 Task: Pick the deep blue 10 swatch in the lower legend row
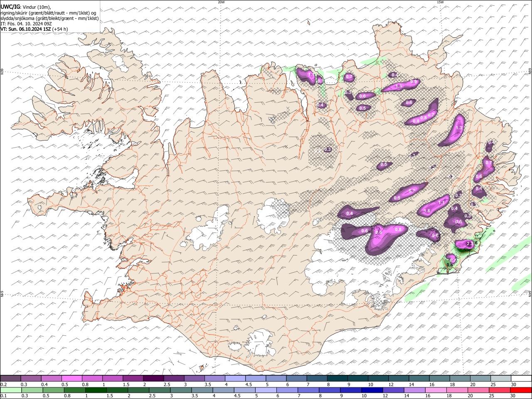372,390
